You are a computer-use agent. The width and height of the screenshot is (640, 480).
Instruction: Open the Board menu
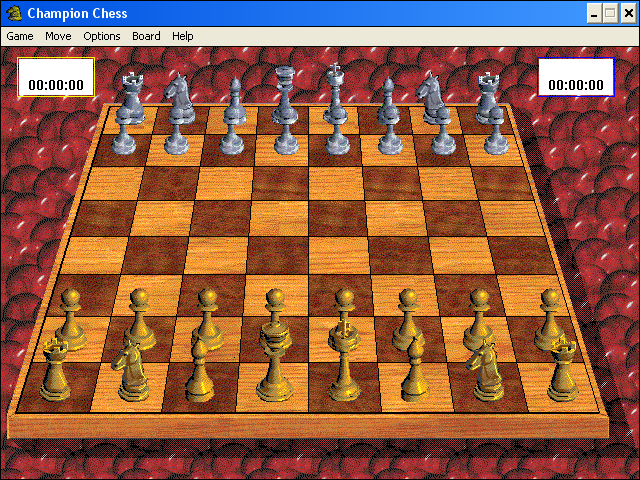click(x=146, y=36)
